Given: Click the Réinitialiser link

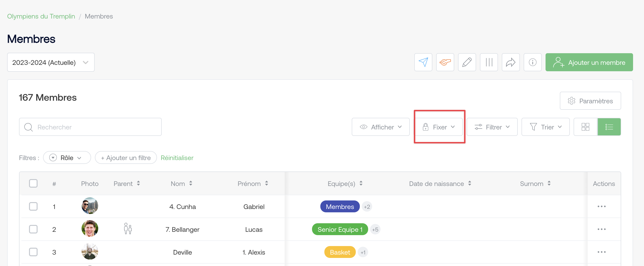Looking at the screenshot, I should (177, 158).
